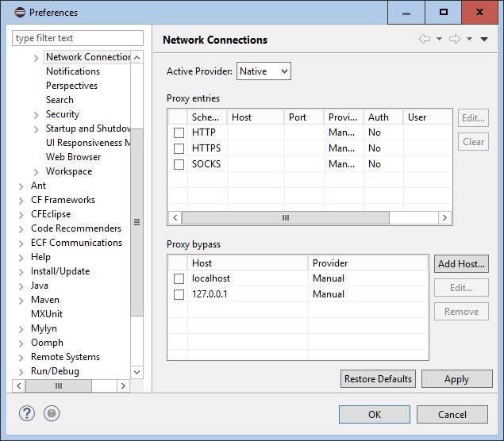Expand the Remote Systems node
Viewport: 504px width, 441px height.
pyautogui.click(x=21, y=358)
